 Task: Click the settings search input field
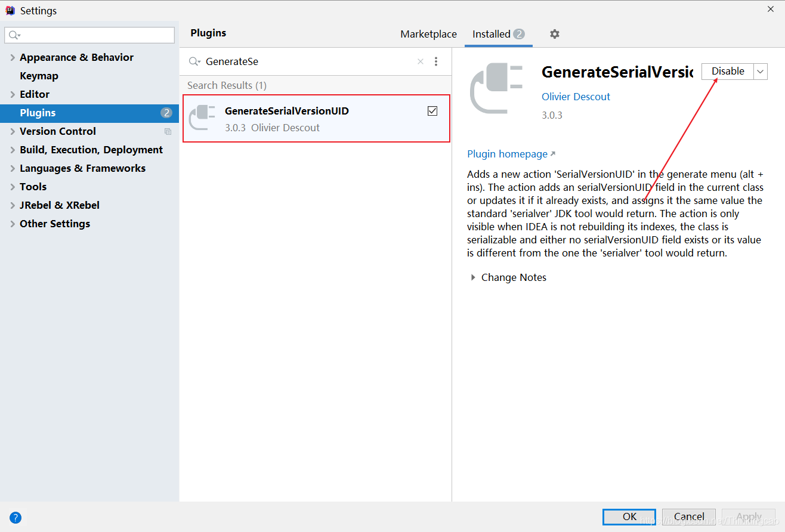tap(89, 35)
